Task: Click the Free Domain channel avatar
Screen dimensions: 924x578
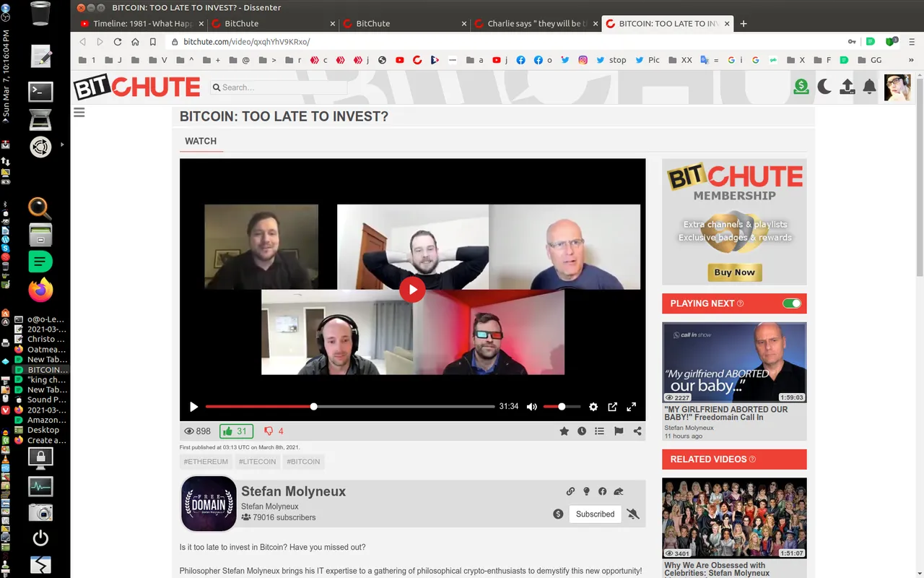Action: (x=209, y=504)
